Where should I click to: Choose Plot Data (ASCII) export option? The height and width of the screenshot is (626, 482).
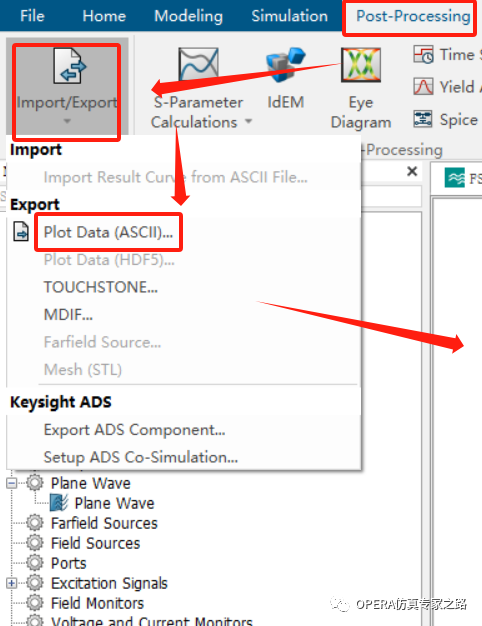click(108, 232)
